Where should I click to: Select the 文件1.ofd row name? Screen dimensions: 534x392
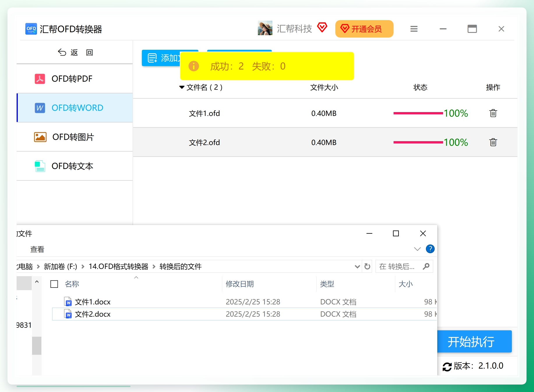(204, 113)
